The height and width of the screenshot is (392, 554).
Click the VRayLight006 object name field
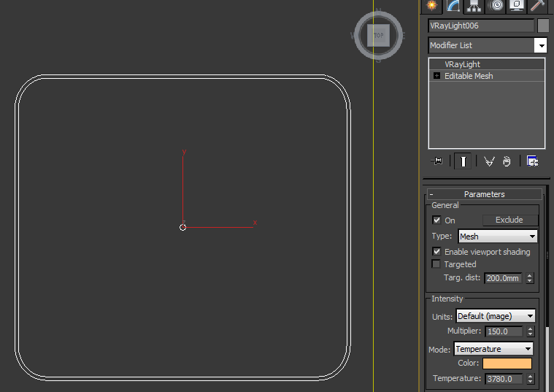click(481, 26)
